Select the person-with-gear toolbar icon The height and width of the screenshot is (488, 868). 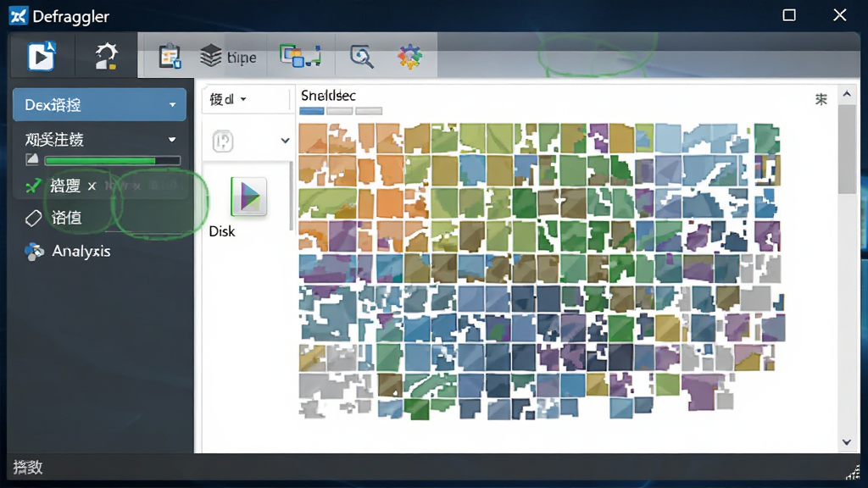pyautogui.click(x=106, y=56)
